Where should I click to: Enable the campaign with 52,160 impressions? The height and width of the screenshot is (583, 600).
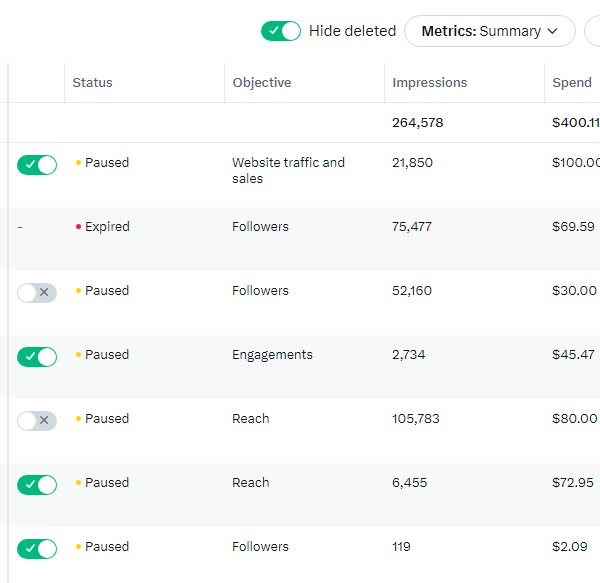click(x=37, y=293)
